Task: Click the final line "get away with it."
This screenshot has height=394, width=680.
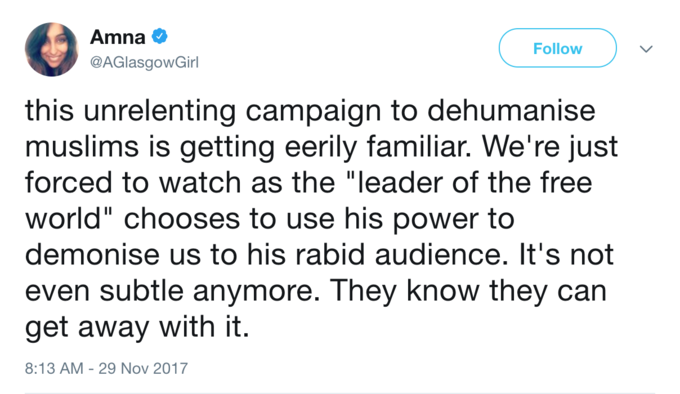Action: point(137,326)
